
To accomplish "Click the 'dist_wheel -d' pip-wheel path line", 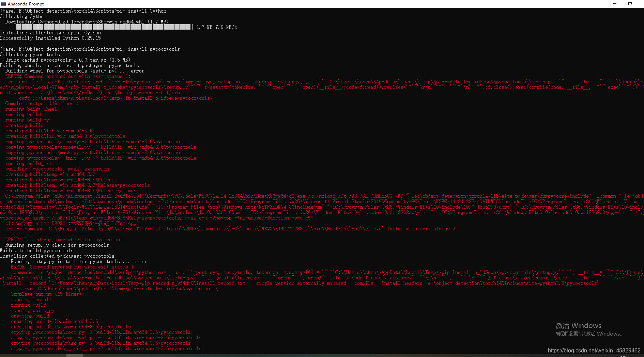I will pyautogui.click(x=90, y=93).
